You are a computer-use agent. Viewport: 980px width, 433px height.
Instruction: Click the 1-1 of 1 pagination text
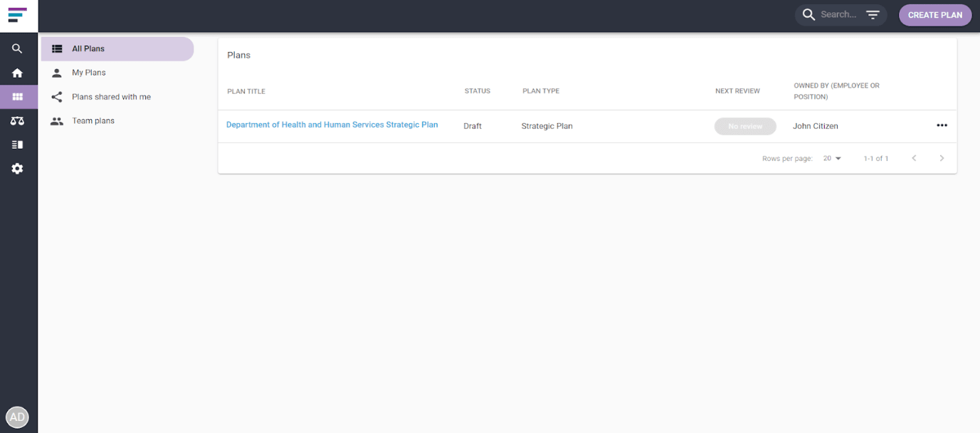[x=876, y=158]
